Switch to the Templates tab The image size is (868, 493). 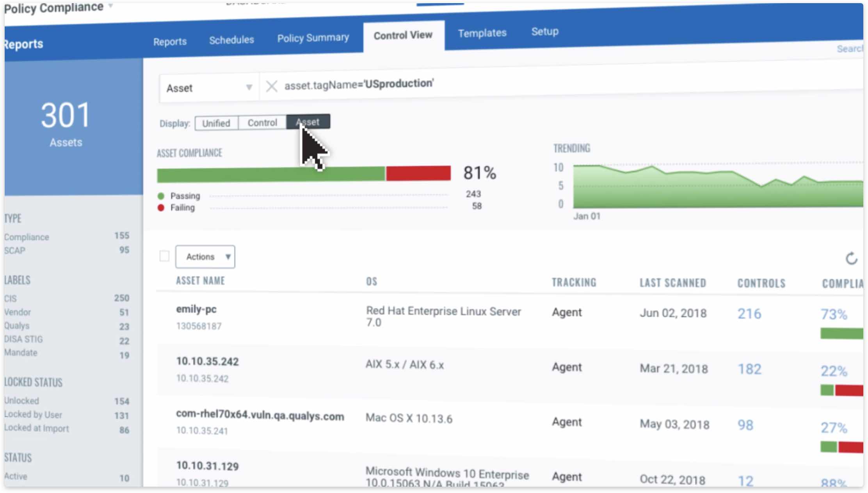(482, 33)
